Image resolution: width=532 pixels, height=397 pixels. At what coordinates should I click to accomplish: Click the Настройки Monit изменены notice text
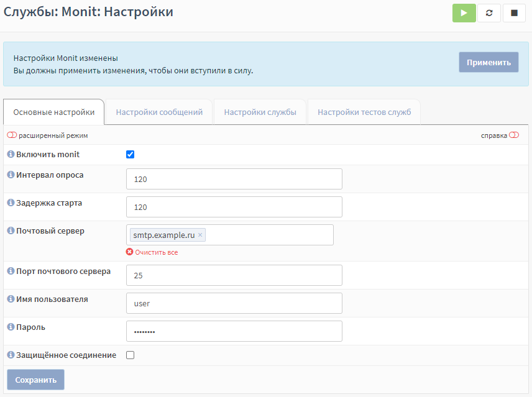tap(65, 58)
